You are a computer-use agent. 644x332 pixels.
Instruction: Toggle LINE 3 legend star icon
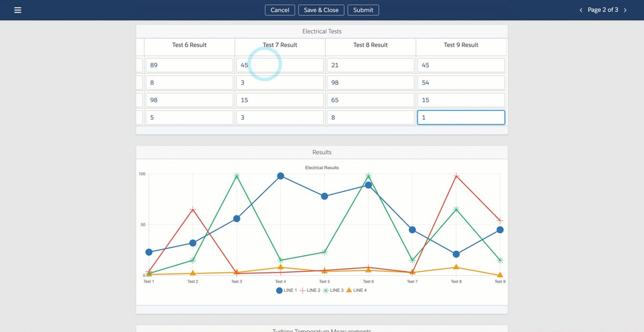[x=325, y=291]
